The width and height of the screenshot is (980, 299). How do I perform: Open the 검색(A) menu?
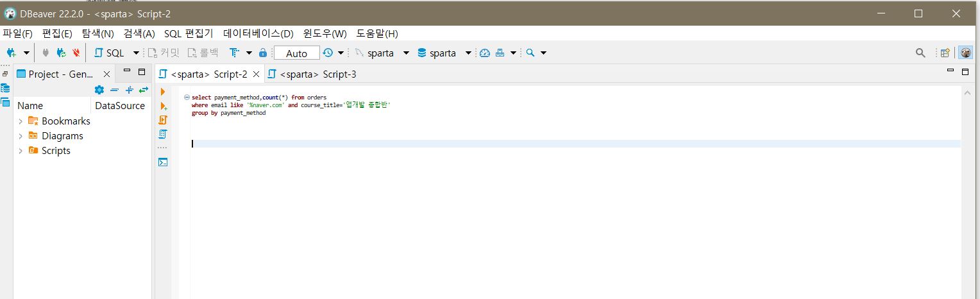(139, 33)
